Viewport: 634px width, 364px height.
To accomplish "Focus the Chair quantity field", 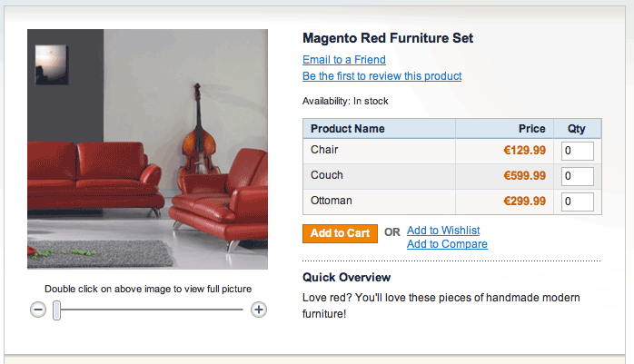I will point(578,151).
